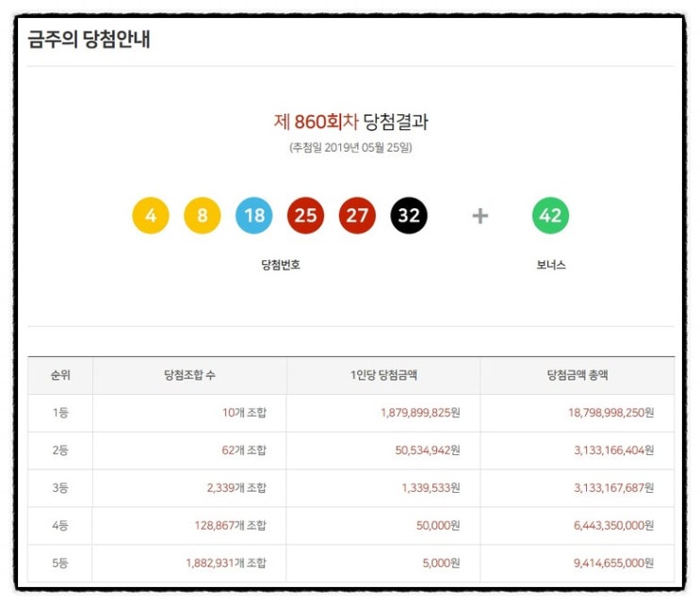Click the blue ball numbered 18
700x605 pixels.
(254, 215)
